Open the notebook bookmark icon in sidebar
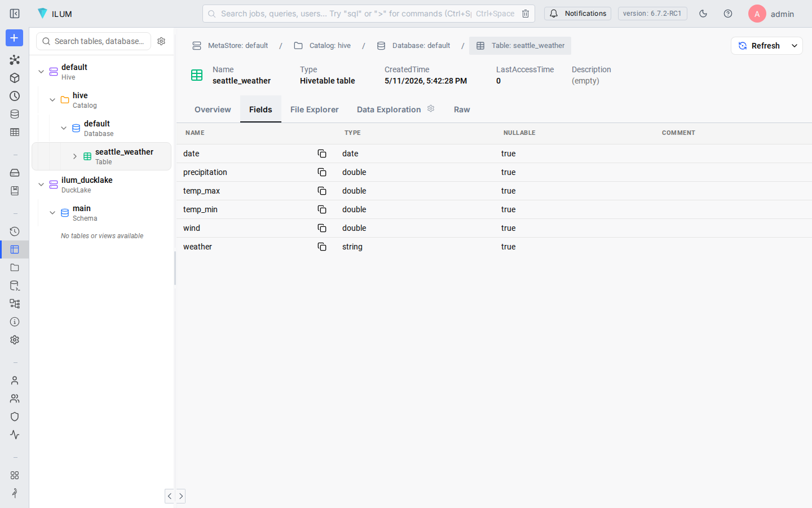 tap(15, 191)
